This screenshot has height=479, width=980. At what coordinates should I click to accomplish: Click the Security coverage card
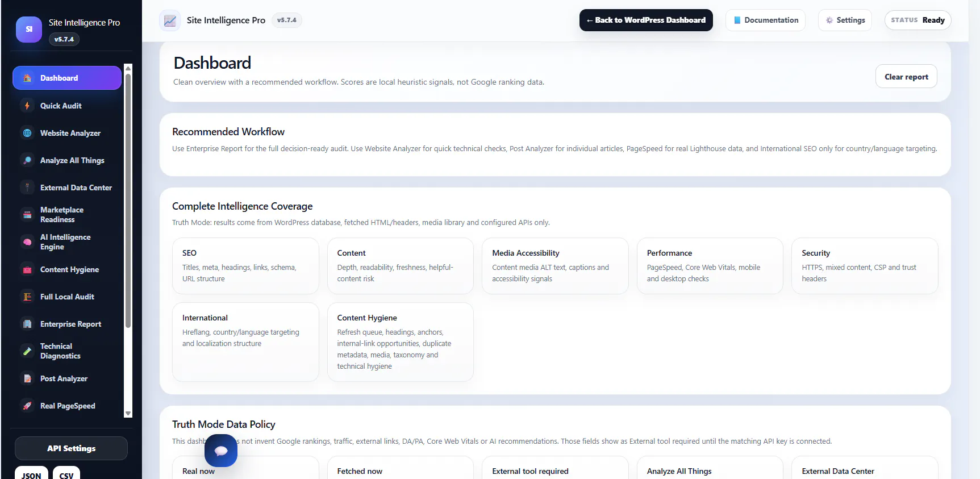coord(865,266)
